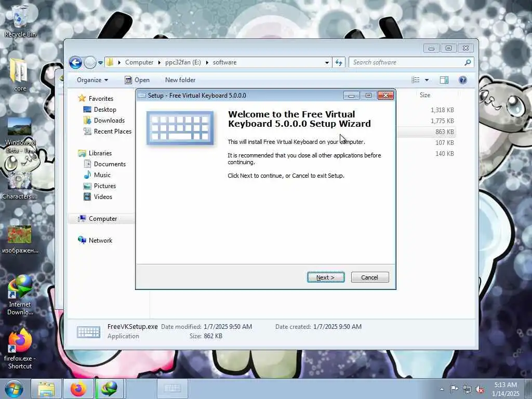This screenshot has height=399, width=532.
Task: Select the Characters desktop icon
Action: pos(20,186)
